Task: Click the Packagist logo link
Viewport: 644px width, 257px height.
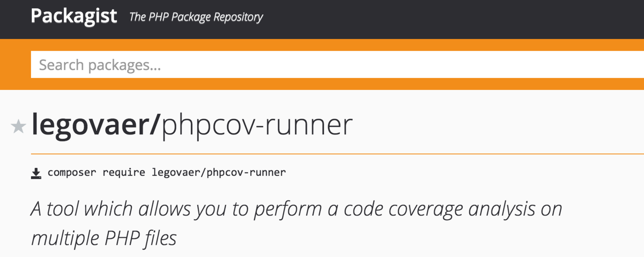Action: [74, 17]
